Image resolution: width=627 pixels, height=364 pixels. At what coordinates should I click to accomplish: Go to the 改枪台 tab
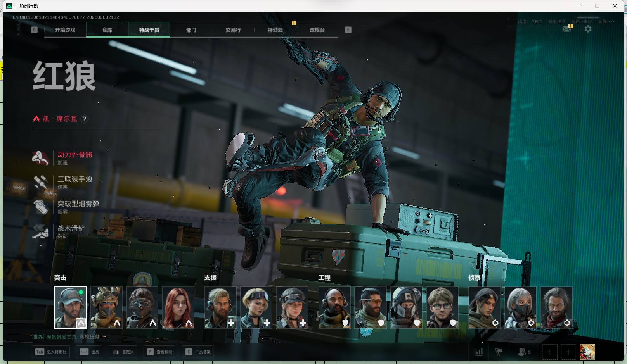[x=317, y=30]
